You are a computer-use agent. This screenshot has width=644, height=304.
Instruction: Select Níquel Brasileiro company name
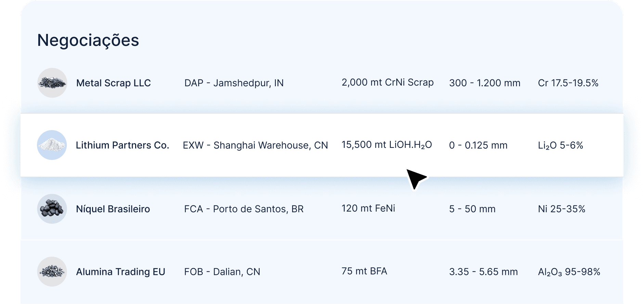(x=113, y=209)
